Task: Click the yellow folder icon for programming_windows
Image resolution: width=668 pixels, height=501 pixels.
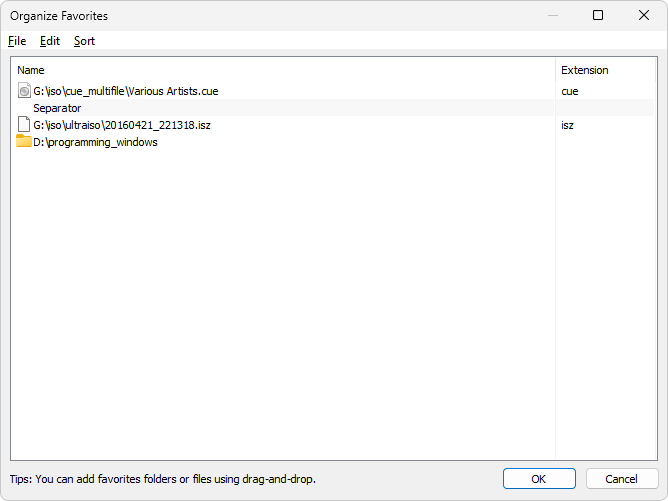Action: pyautogui.click(x=24, y=141)
